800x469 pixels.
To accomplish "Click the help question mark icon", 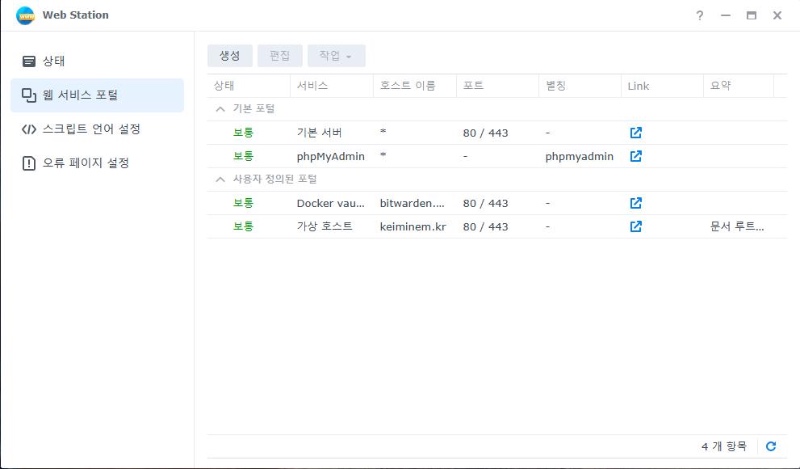I will (x=700, y=16).
